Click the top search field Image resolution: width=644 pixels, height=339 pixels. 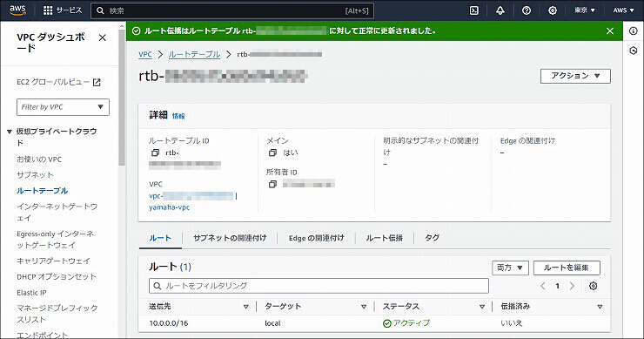pos(232,10)
